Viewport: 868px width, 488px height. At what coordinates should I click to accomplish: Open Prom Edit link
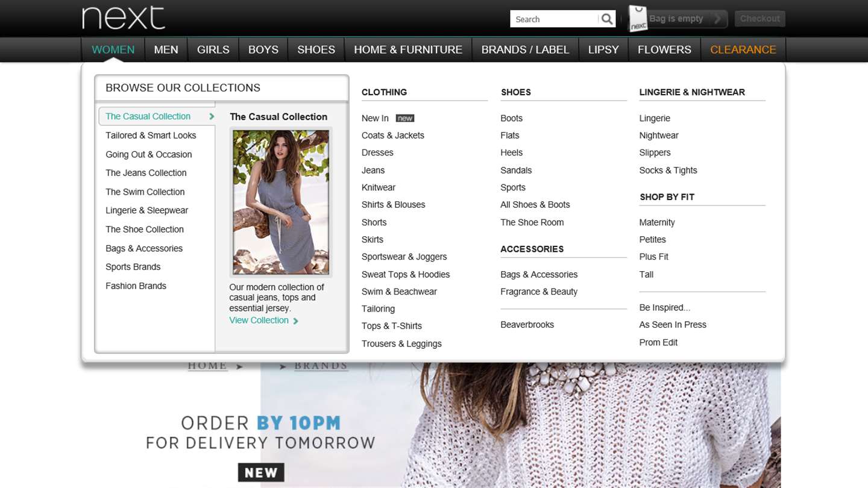point(658,343)
